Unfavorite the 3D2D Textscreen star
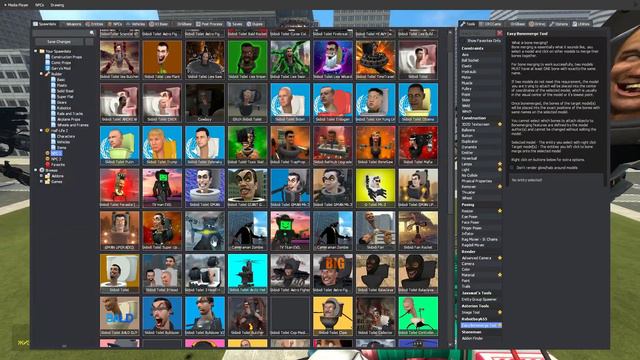Image resolution: width=640 pixels, height=360 pixels. [x=500, y=124]
